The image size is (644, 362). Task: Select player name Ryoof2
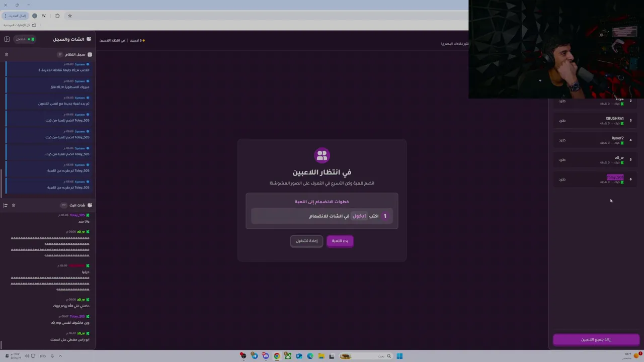pos(617,138)
